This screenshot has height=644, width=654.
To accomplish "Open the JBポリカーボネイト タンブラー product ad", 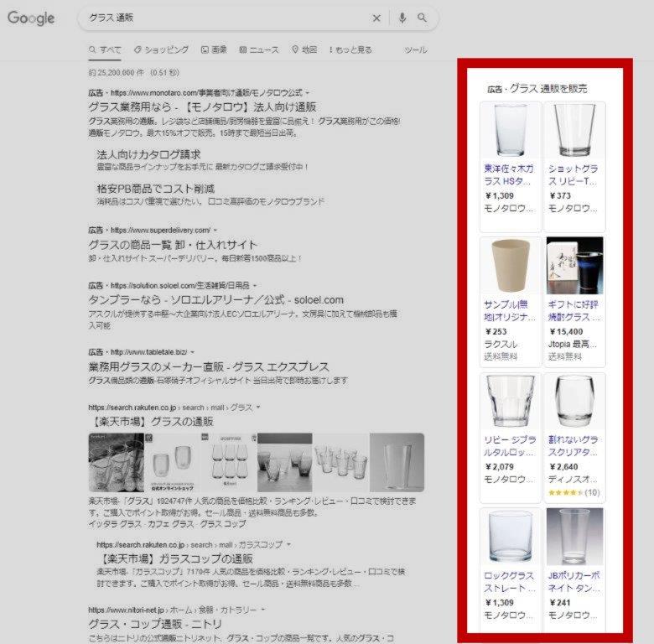I will coord(574,582).
